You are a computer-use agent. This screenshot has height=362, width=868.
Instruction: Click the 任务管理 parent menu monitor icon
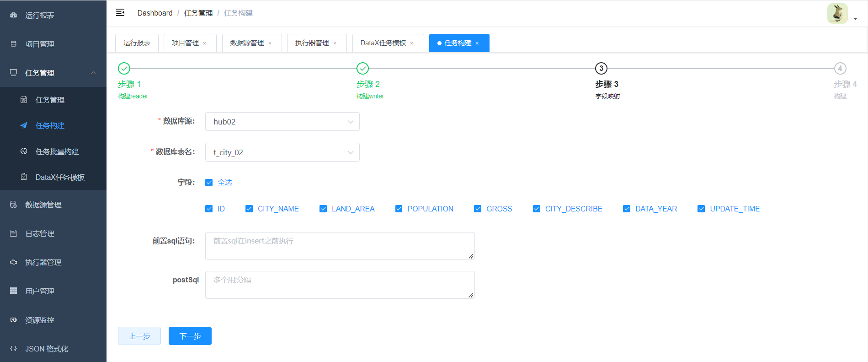(x=14, y=73)
